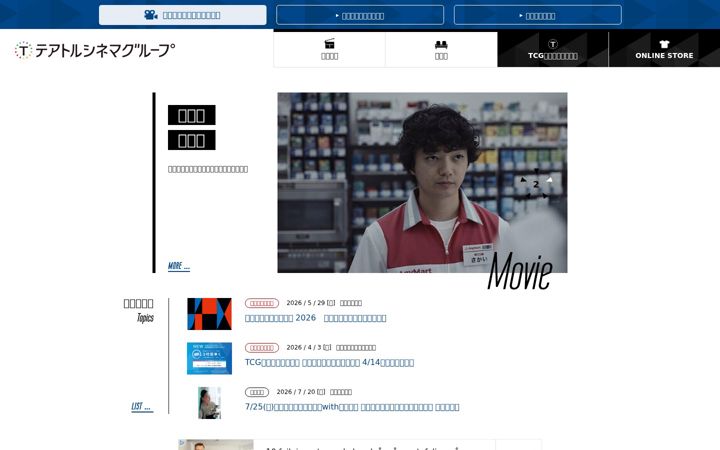Follow the LIST link under Topics
720x450 pixels.
coord(142,406)
